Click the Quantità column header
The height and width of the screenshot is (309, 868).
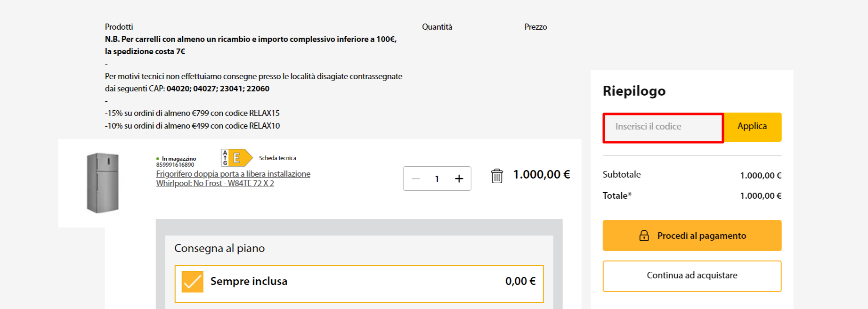tap(437, 27)
